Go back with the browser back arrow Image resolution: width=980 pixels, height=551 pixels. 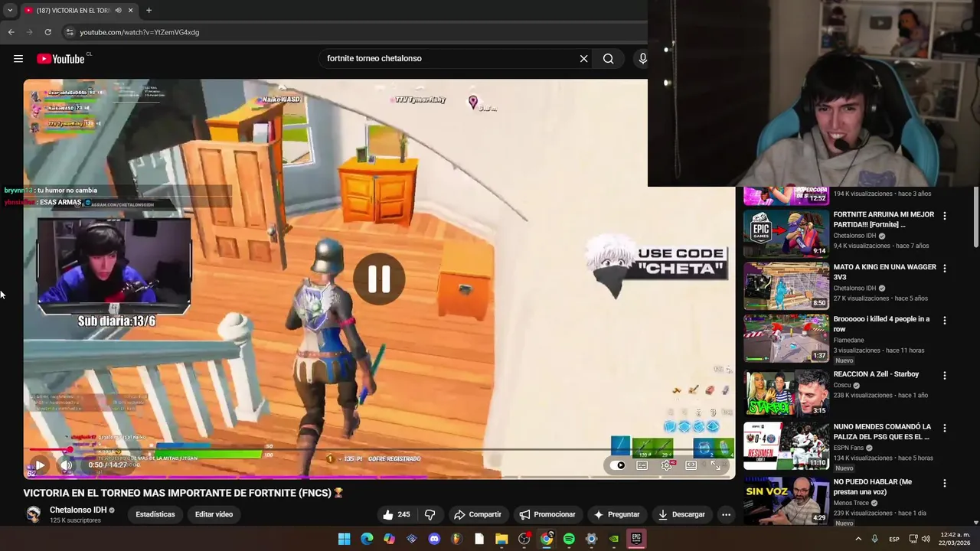pos(11,32)
